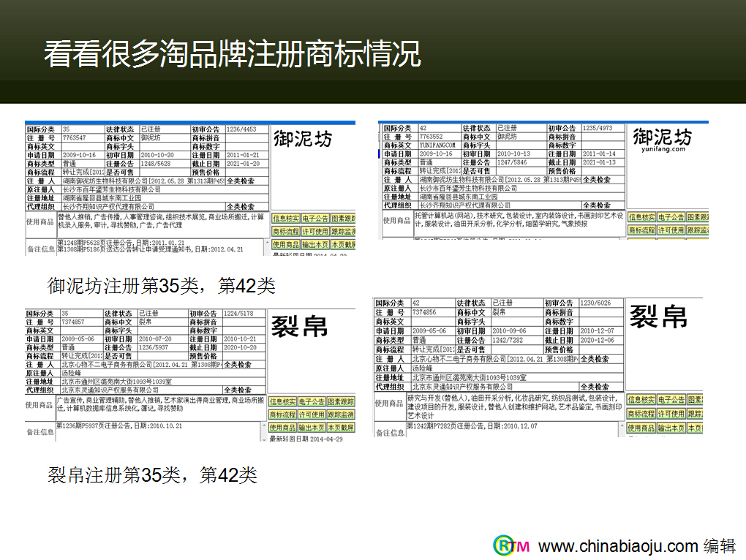Click 截止日期 value 2020-10-20
This screenshot has height=560, width=746.
(x=241, y=347)
